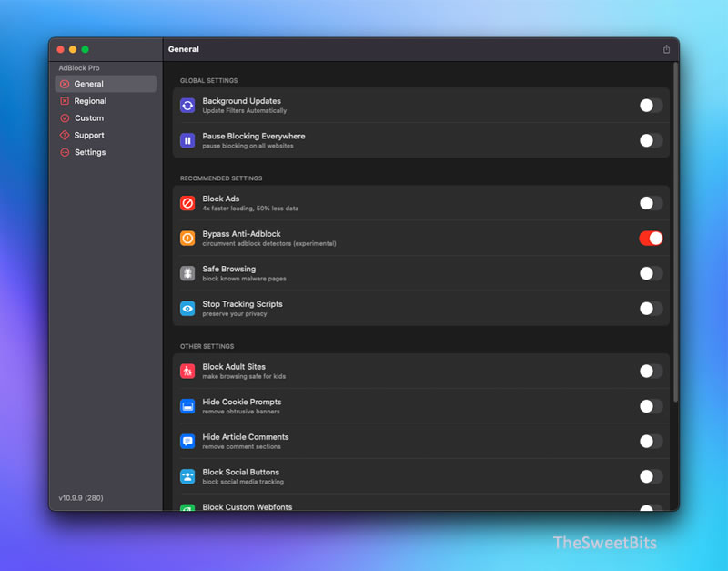The width and height of the screenshot is (728, 571).
Task: Click the Hide Article Comments bubble icon
Action: pyautogui.click(x=187, y=442)
